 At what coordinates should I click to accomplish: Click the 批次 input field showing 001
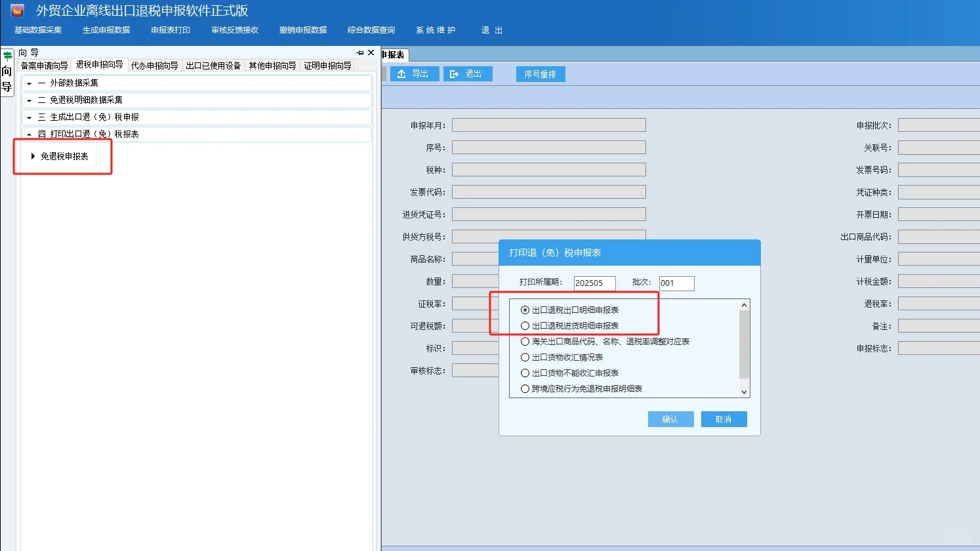[x=676, y=283]
